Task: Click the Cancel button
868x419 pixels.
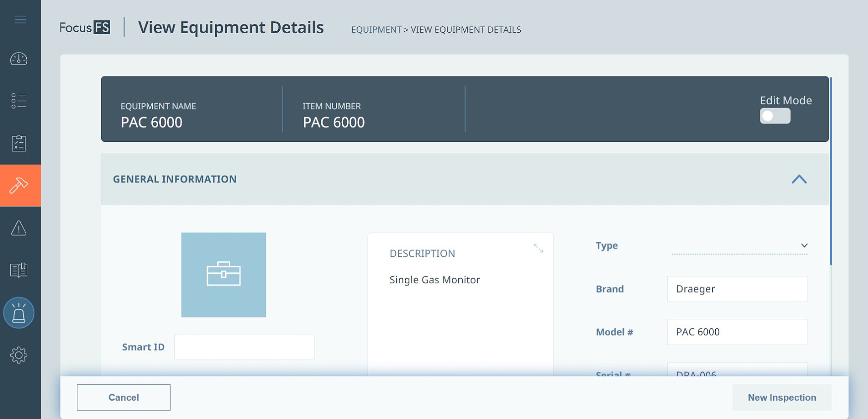Action: pyautogui.click(x=124, y=397)
